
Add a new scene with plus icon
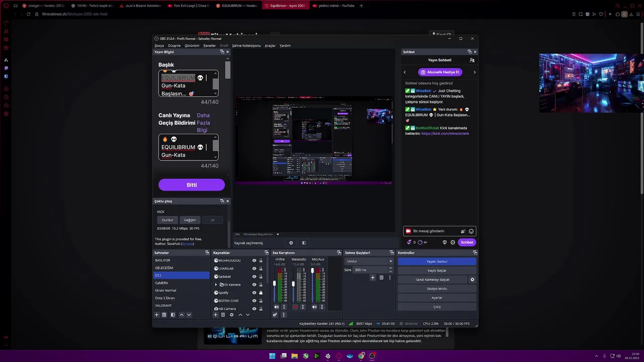point(156,315)
